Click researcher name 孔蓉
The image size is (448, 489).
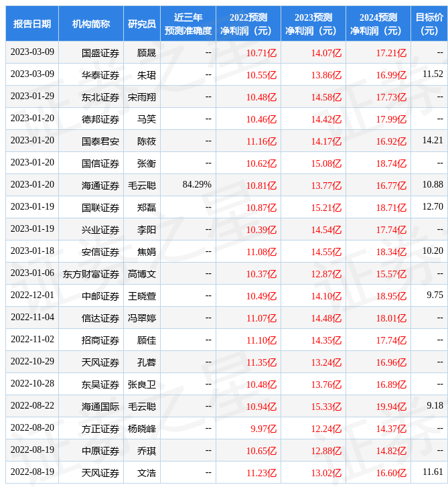(x=147, y=362)
